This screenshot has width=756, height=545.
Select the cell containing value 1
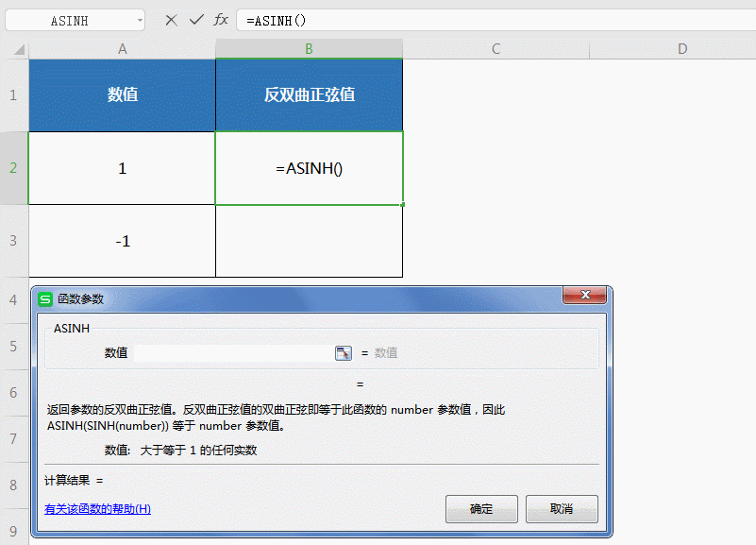122,168
